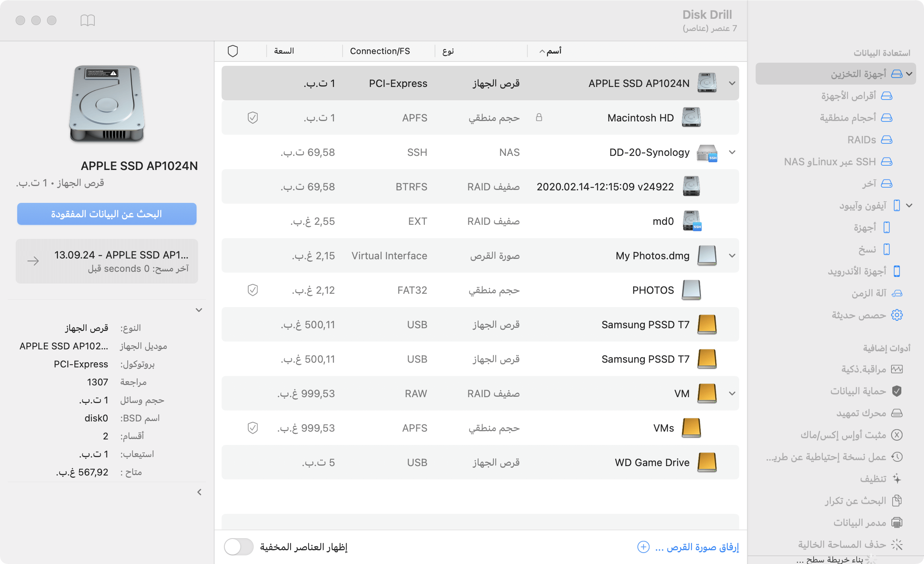This screenshot has width=924, height=564.
Task: Click the VMs volume orange icon
Action: coord(691,428)
